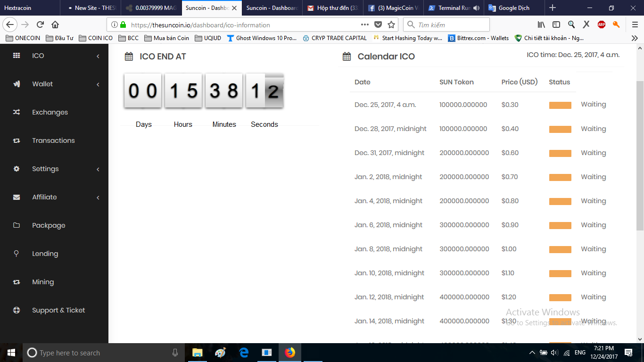Click the '$0.80' price cell

click(510, 201)
